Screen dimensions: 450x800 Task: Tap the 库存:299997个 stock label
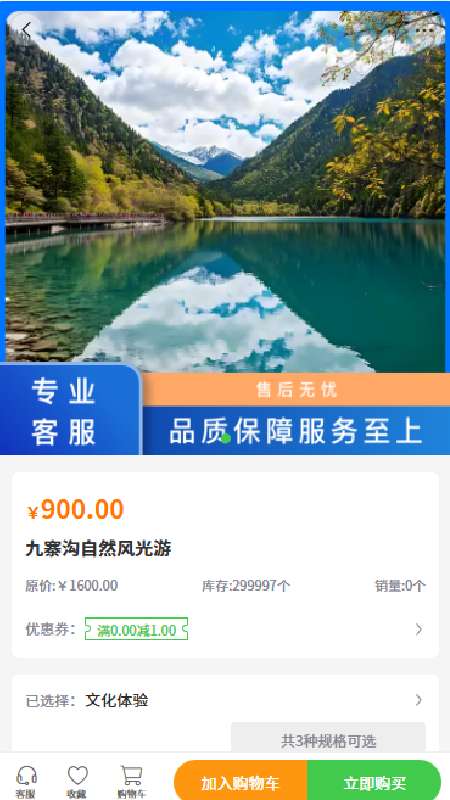click(246, 586)
